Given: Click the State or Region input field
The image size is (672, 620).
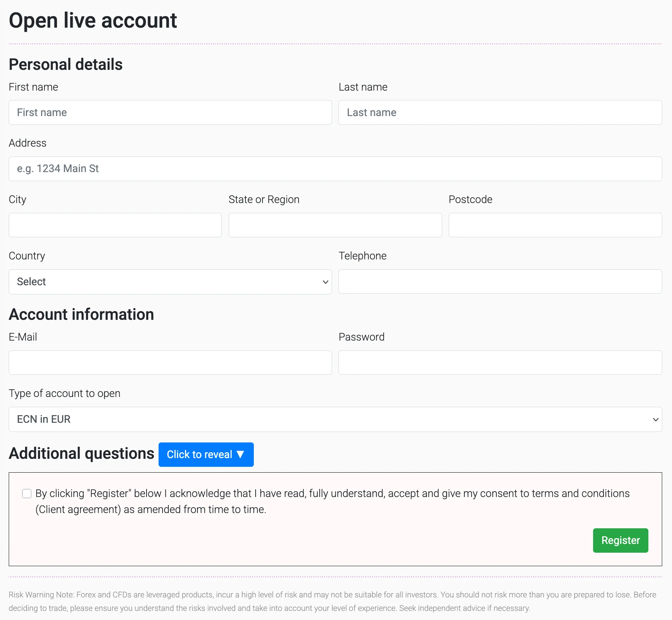Looking at the screenshot, I should [335, 225].
